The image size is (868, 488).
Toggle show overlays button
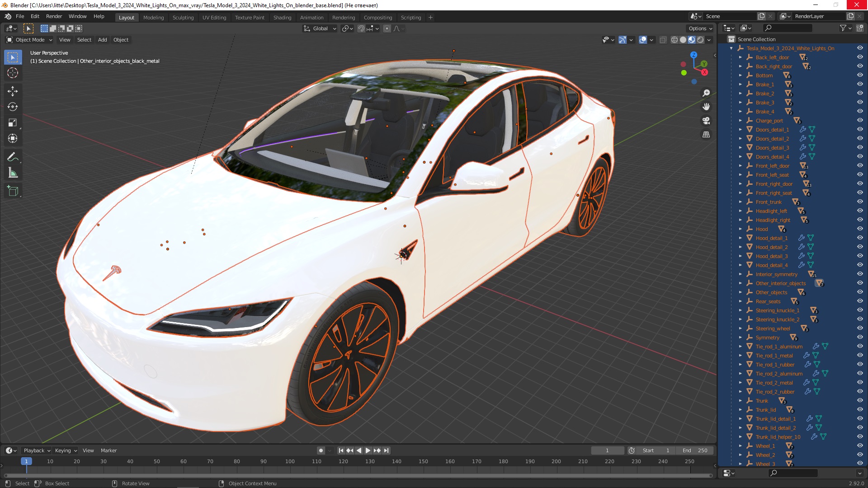click(x=643, y=40)
